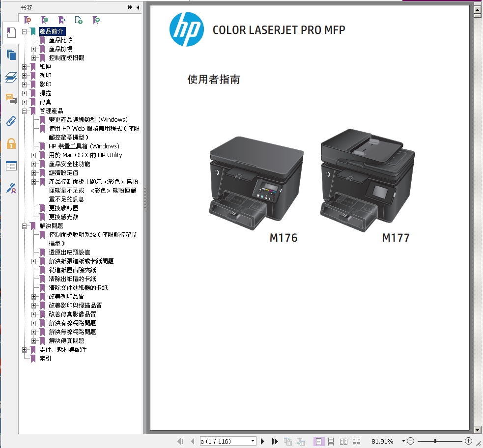
Task: Select the 產品比較 bookmark
Action: 61,40
